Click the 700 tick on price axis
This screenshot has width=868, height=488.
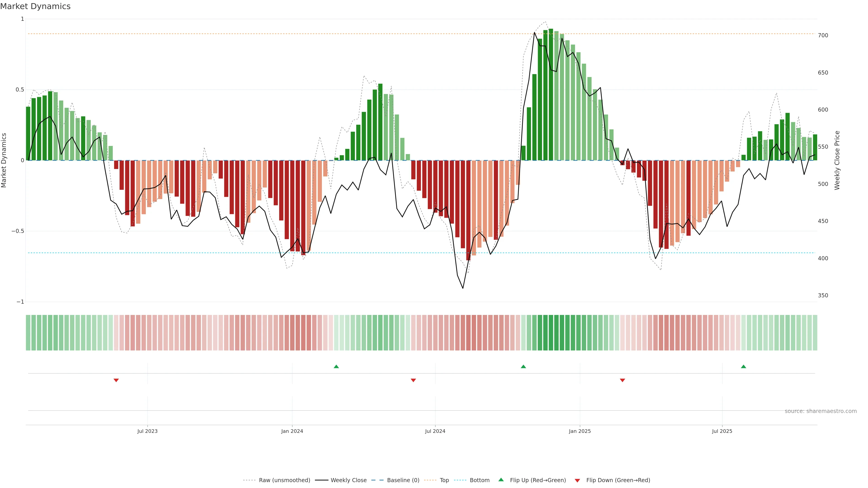[823, 35]
